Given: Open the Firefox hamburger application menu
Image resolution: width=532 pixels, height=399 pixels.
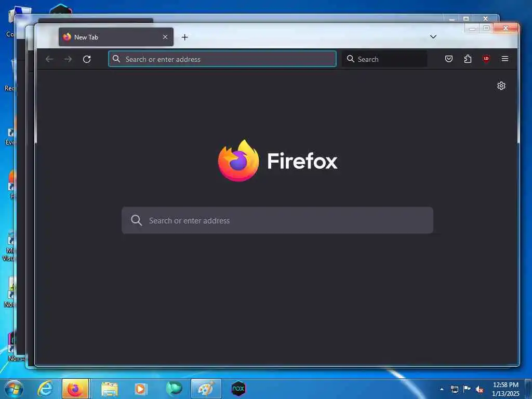Looking at the screenshot, I should 505,59.
